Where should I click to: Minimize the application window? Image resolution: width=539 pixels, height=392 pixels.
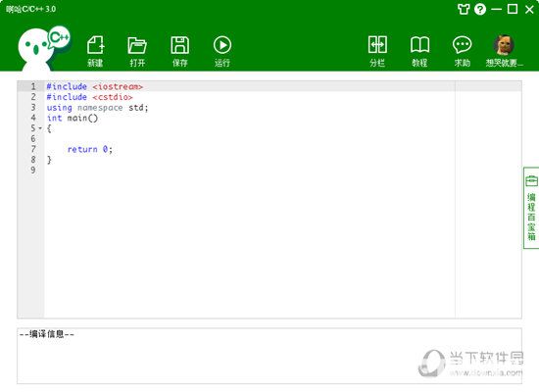click(x=496, y=9)
